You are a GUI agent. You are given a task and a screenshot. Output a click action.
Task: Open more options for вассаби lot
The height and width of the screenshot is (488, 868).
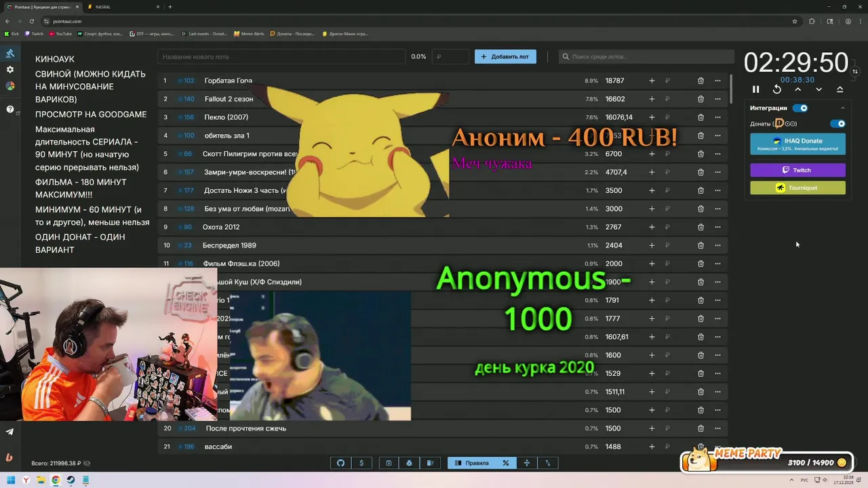pyautogui.click(x=717, y=447)
